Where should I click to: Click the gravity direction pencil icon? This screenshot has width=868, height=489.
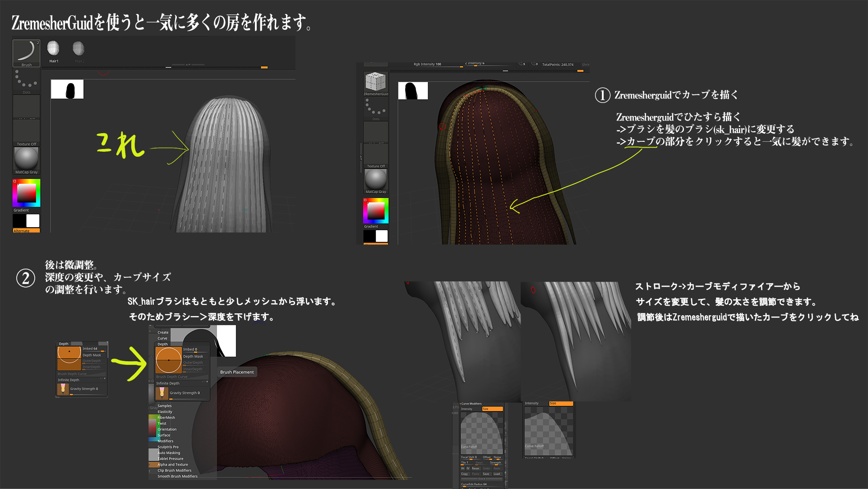pyautogui.click(x=162, y=392)
